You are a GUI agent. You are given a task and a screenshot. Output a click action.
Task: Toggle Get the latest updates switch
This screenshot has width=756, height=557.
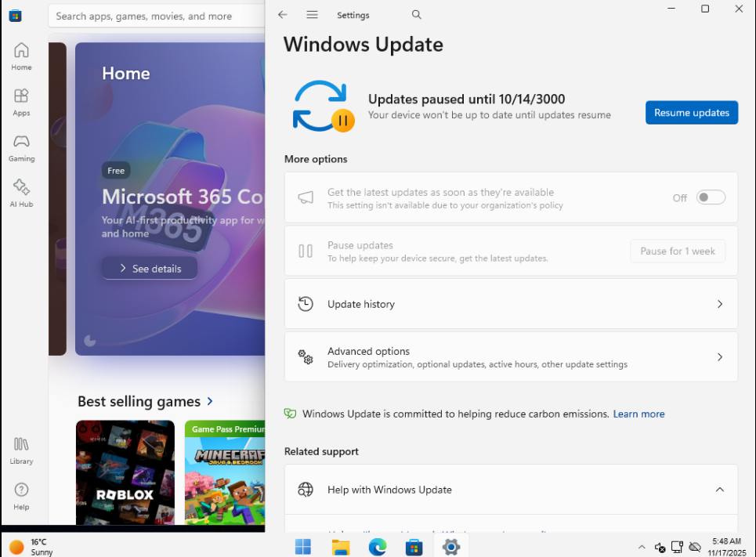(x=711, y=197)
